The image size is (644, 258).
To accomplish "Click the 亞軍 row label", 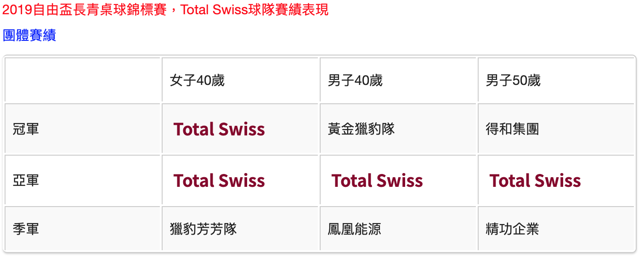I will click(26, 180).
